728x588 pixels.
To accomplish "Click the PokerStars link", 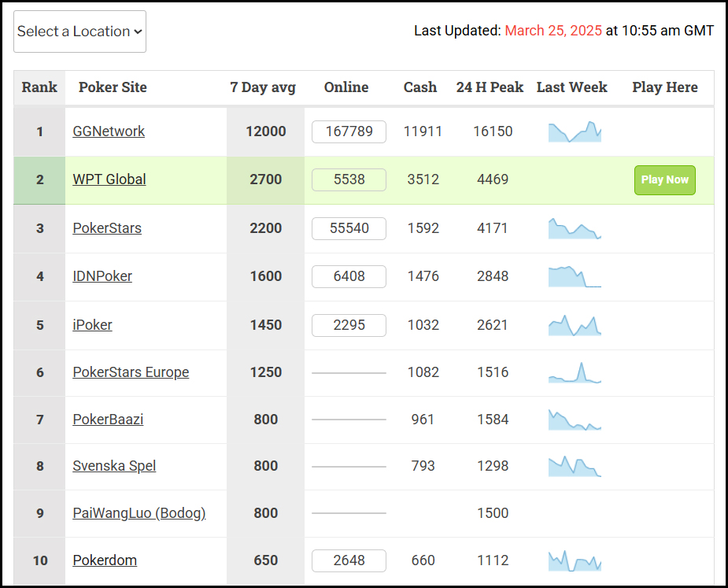I will coord(107,228).
